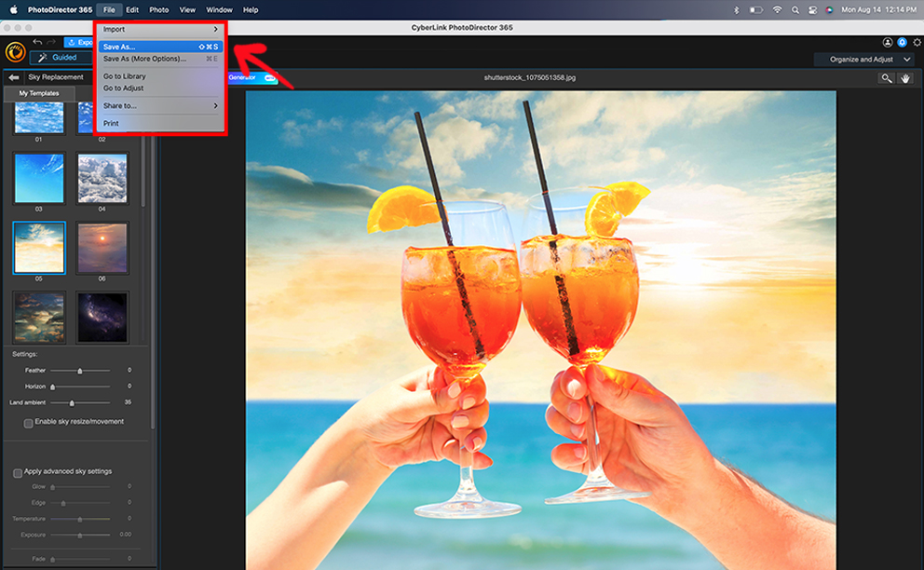Select the hand pan tool

(905, 78)
